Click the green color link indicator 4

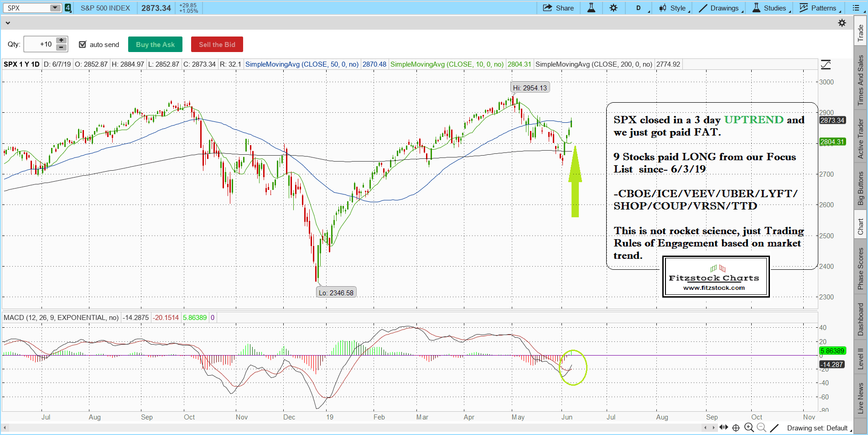[68, 8]
